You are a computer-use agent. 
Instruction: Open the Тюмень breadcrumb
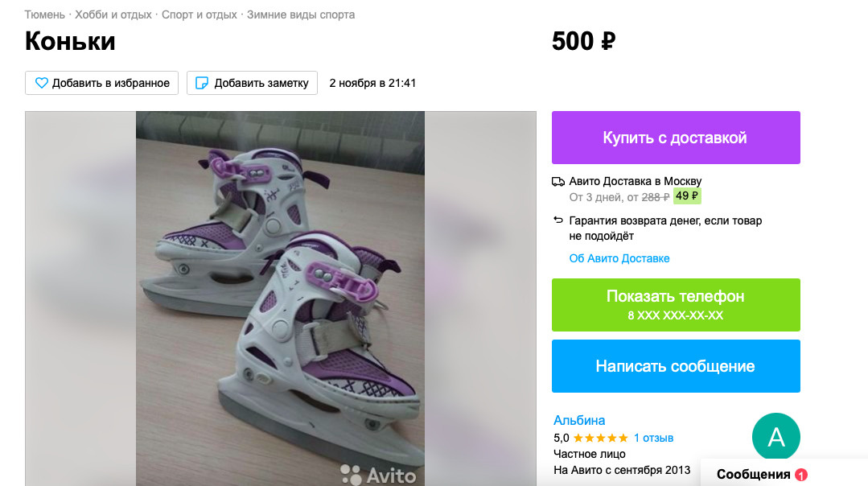click(45, 14)
